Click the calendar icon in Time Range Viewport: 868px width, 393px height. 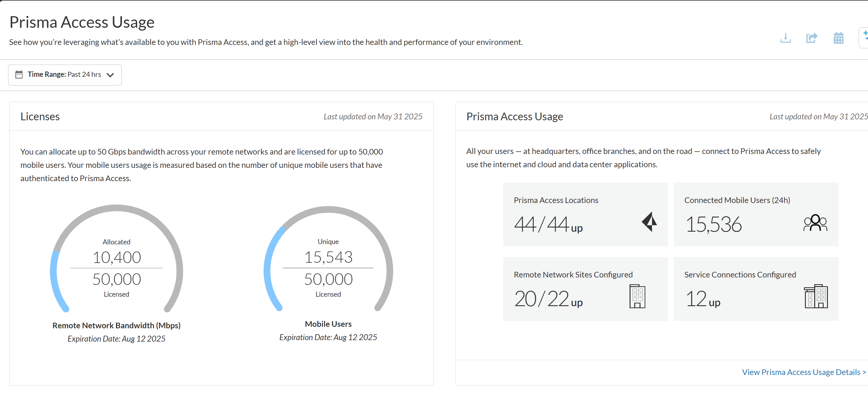point(19,74)
